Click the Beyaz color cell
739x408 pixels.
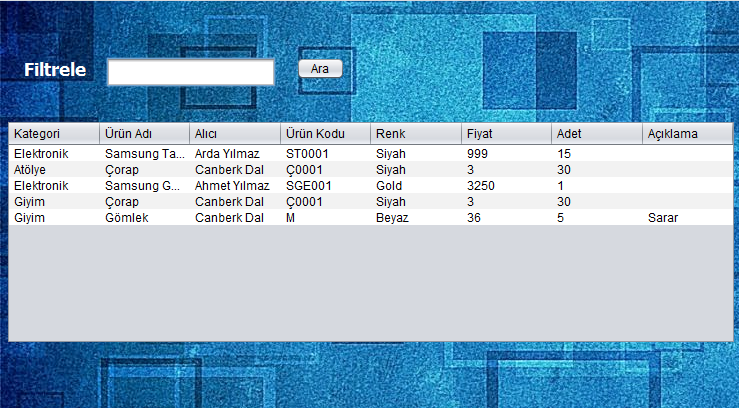point(392,218)
